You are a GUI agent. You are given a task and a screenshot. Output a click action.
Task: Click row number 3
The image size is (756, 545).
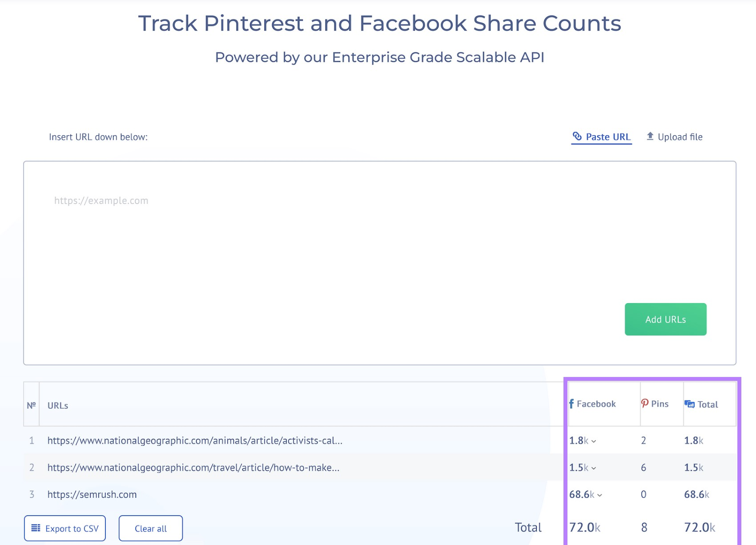[32, 494]
